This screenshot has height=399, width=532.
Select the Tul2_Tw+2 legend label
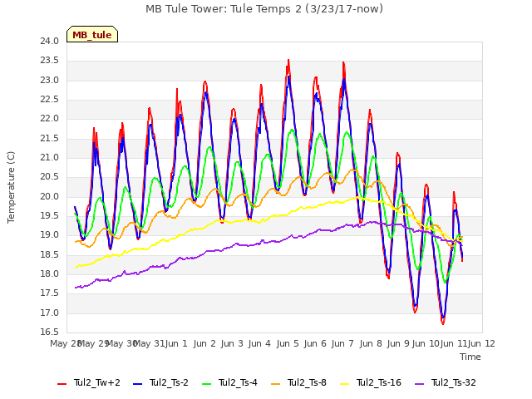click(x=97, y=382)
